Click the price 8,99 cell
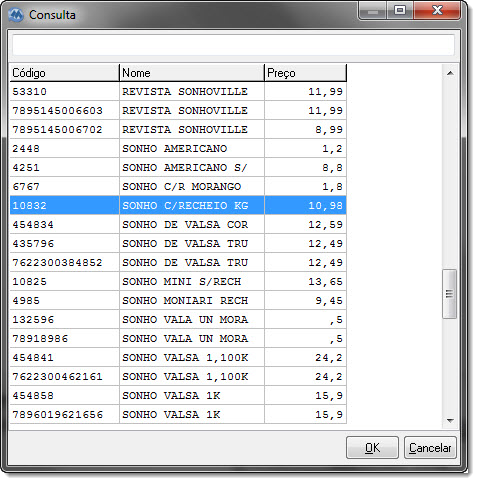Viewport: 478px width, 483px height. tap(305, 129)
